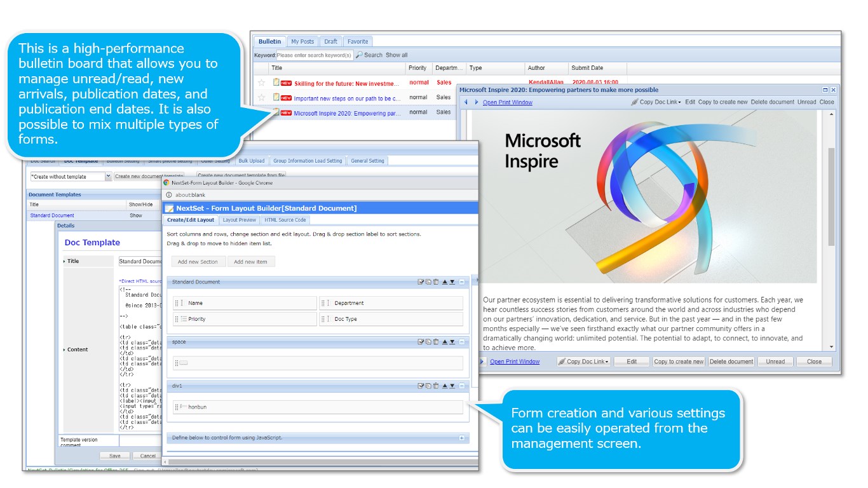Image resolution: width=868 pixels, height=488 pixels.
Task: Click the document viewer vertical scrollbar
Action: (x=832, y=197)
